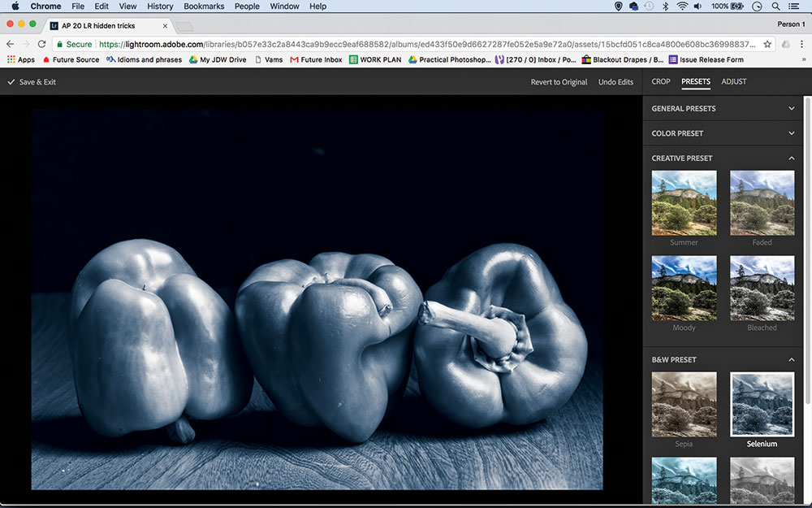Open the [270 / 0] Inbox bookmark

tap(536, 59)
